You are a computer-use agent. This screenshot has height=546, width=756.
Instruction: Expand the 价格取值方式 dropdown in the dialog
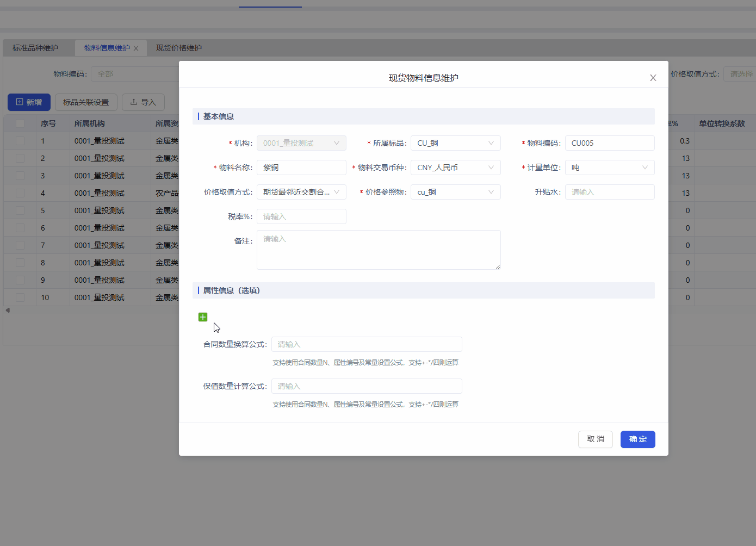click(x=301, y=192)
